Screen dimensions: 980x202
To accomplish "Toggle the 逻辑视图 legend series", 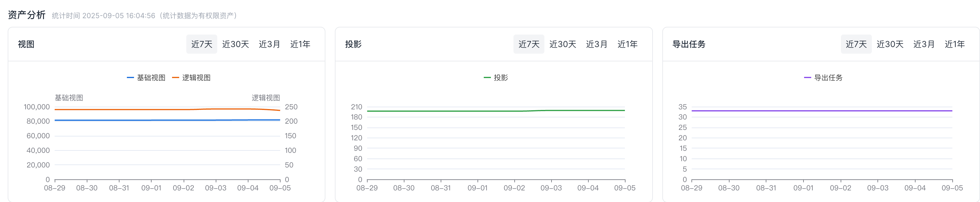I will tap(196, 78).
